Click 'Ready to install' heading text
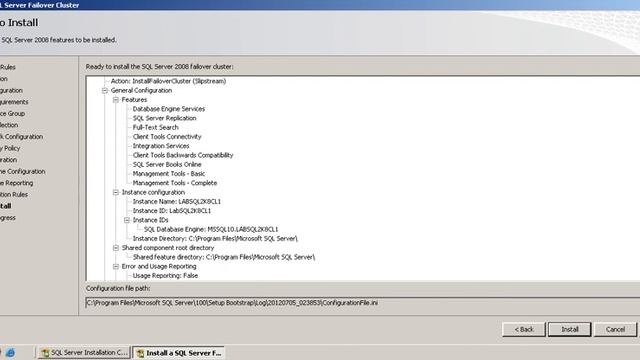Screen dimensions: 640x360 coord(160,67)
